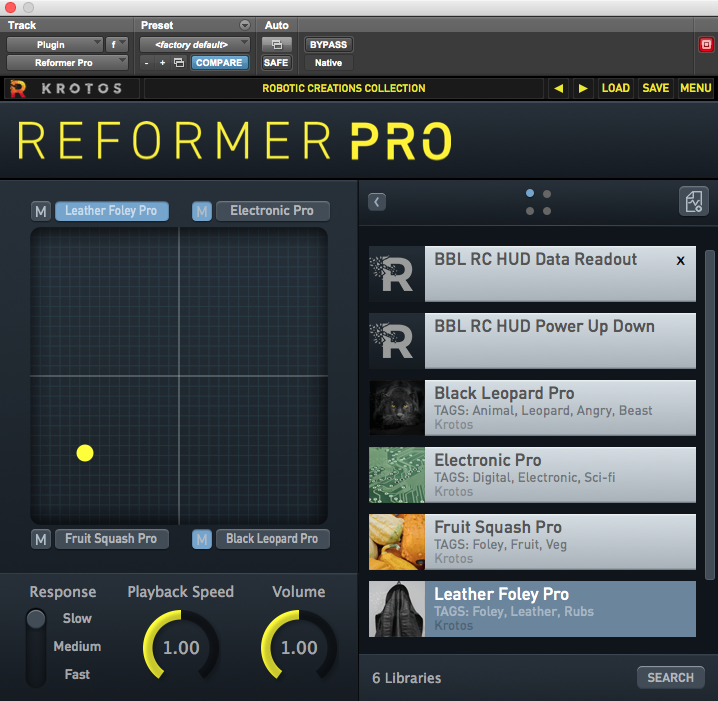
Task: Toggle mute for Electronic Pro slot
Action: point(201,212)
